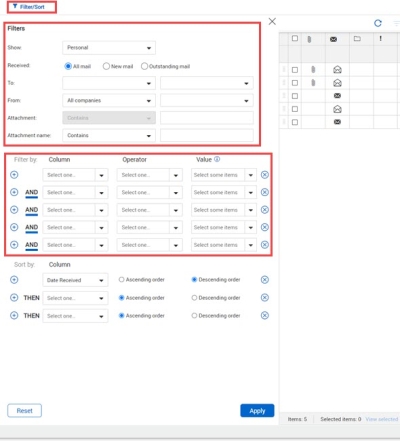Screen dimensions: 400x441
Task: Toggle the first AND operator label
Action: pyautogui.click(x=31, y=192)
